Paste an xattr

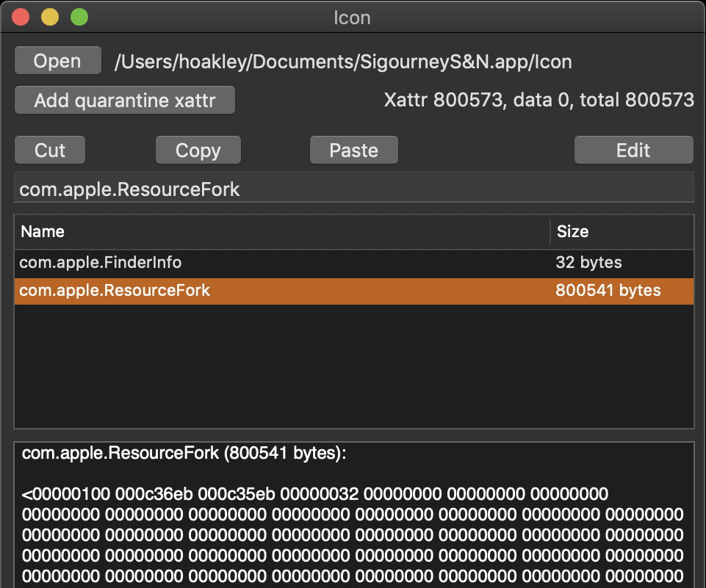(354, 150)
